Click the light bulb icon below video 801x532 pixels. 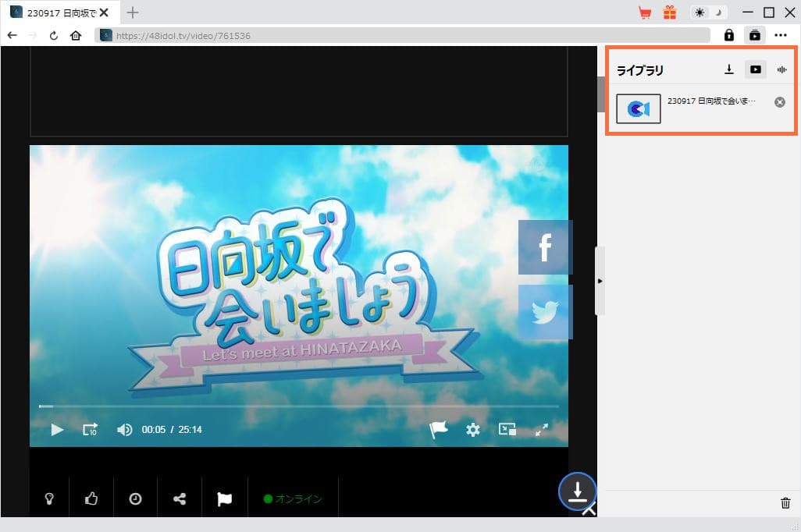click(x=49, y=498)
